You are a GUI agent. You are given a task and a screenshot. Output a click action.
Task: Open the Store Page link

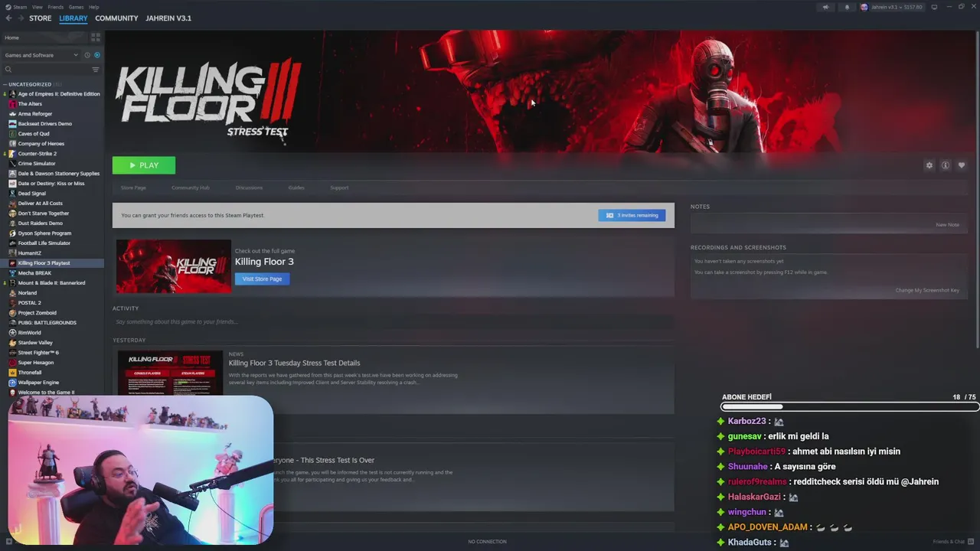click(133, 187)
